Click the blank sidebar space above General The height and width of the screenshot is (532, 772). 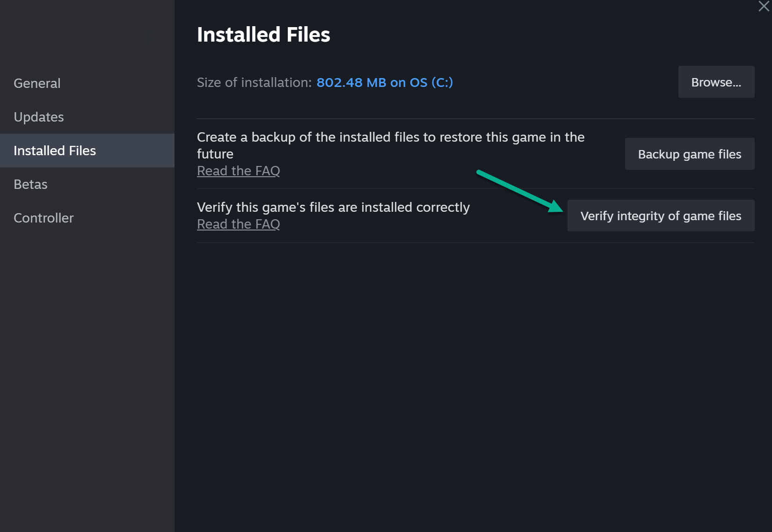coord(87,33)
